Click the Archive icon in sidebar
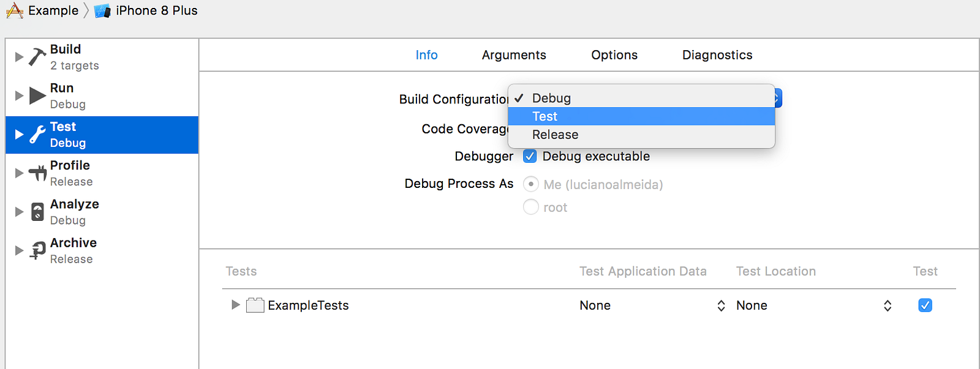Image resolution: width=980 pixels, height=369 pixels. [37, 250]
